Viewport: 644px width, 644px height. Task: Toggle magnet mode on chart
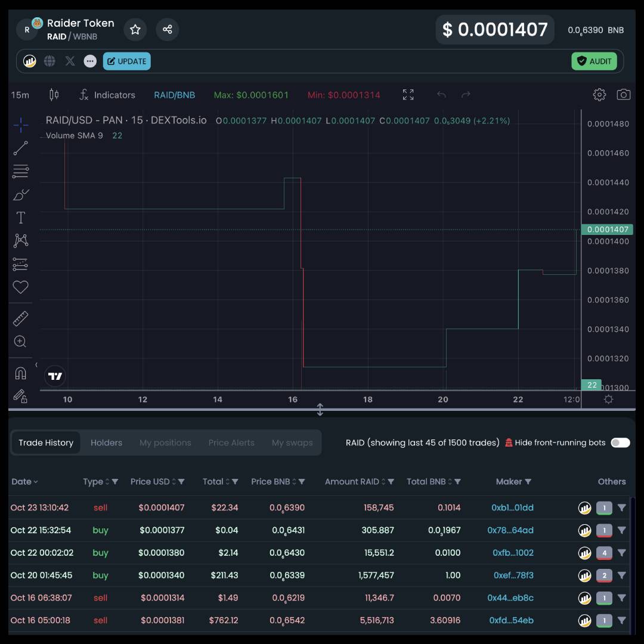click(20, 373)
